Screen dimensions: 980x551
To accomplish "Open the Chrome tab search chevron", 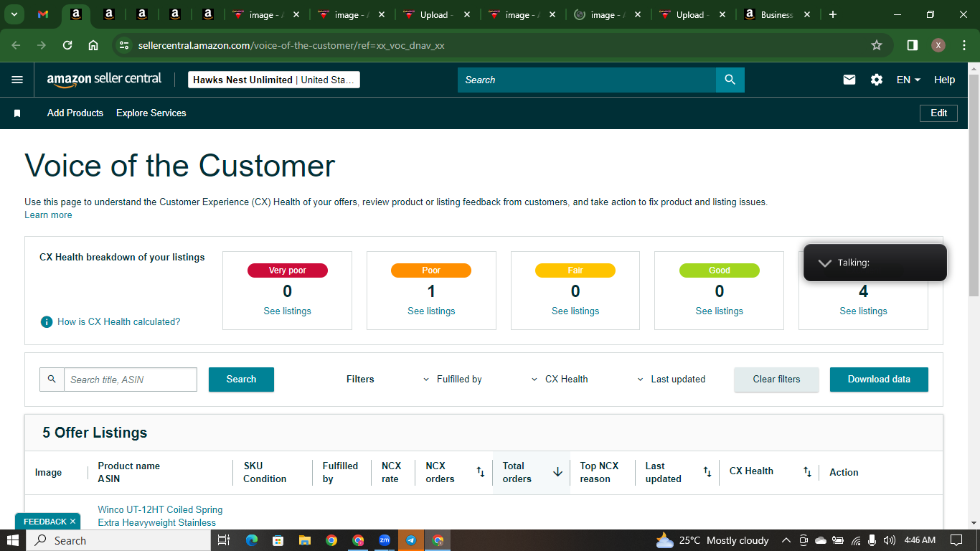I will pyautogui.click(x=14, y=14).
